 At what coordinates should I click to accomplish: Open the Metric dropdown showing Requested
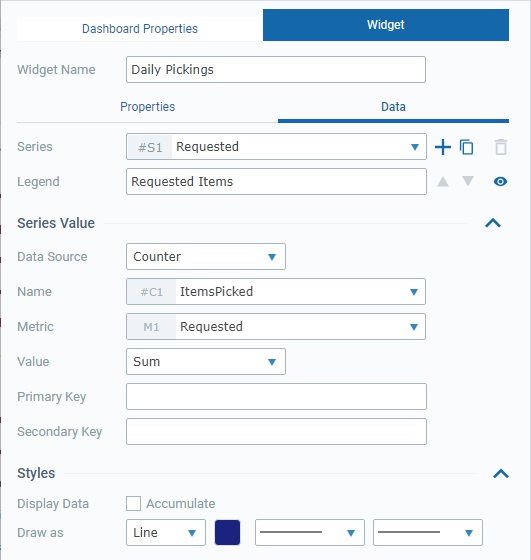click(x=276, y=326)
